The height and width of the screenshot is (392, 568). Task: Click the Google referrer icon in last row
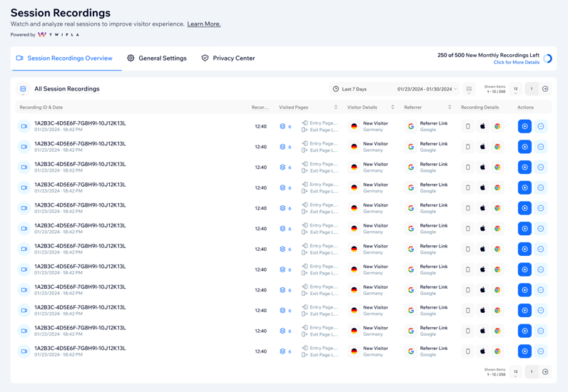click(x=411, y=351)
